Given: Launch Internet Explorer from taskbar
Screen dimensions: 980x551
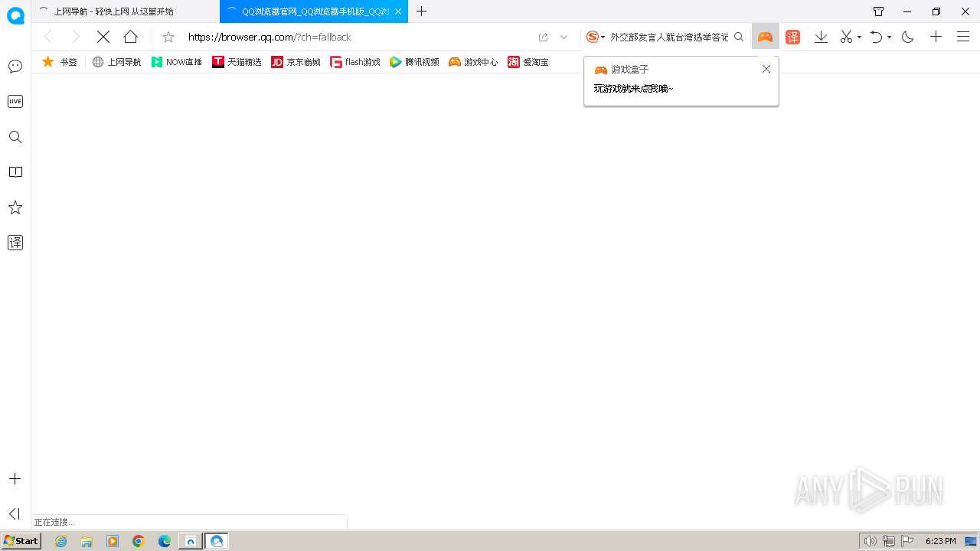Looking at the screenshot, I should pos(61,541).
